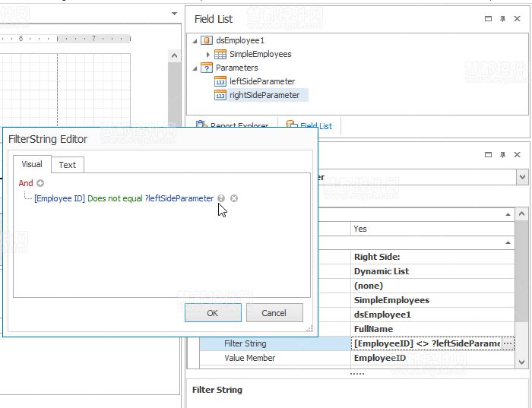Open Filter String ellipsis editor button
532x408 pixels.
point(508,343)
